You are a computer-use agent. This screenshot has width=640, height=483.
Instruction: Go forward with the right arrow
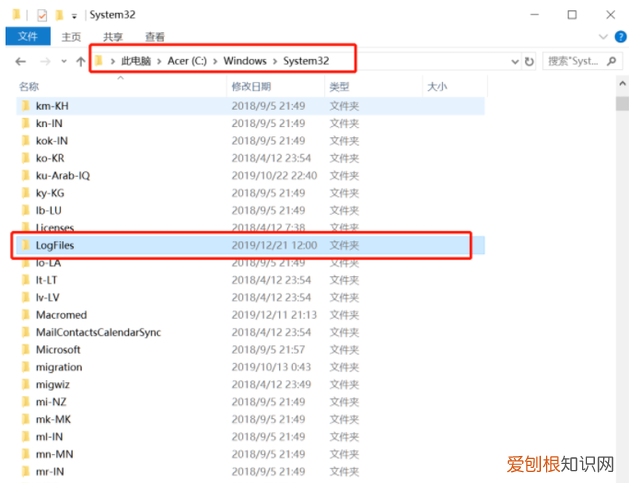45,62
